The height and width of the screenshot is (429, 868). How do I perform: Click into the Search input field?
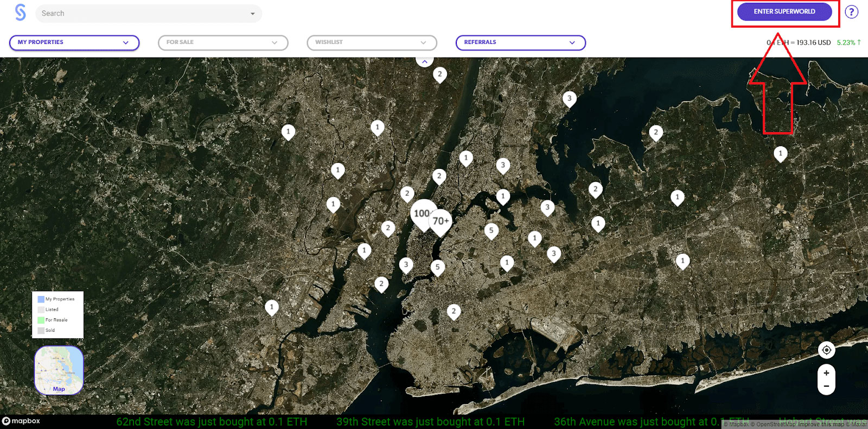click(141, 14)
